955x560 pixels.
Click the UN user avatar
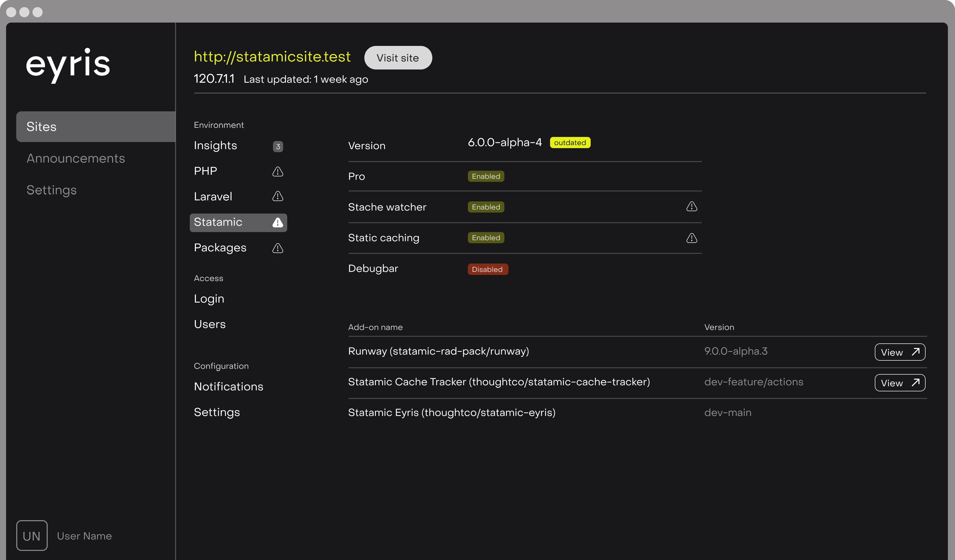coord(32,535)
